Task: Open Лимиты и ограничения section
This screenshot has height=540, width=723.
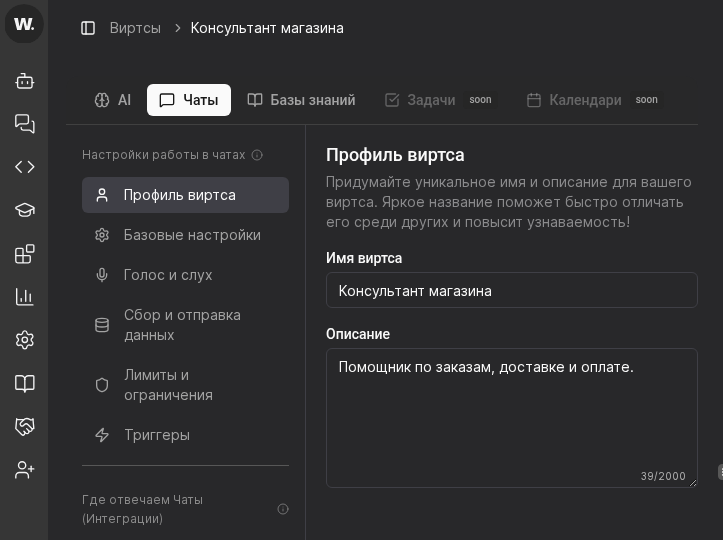Action: pos(185,385)
